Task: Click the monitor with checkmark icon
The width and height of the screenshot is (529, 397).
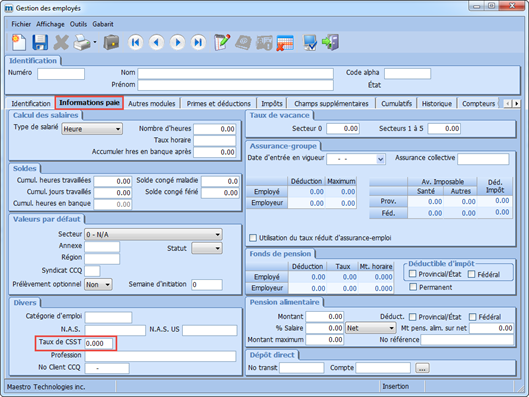Action: [x=310, y=43]
